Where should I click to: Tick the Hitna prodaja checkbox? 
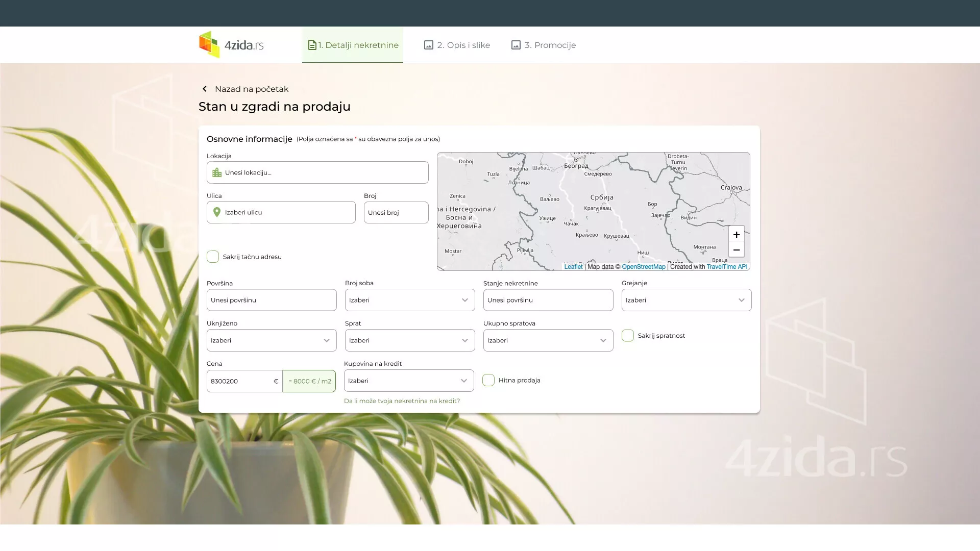[x=488, y=380]
